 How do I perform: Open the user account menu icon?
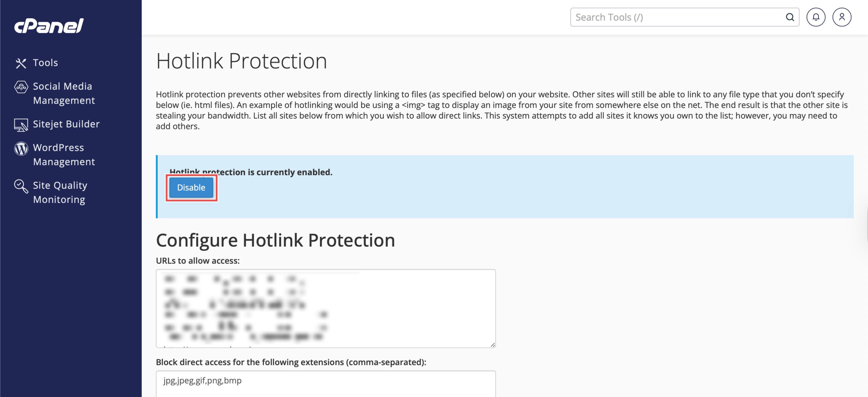pos(842,17)
